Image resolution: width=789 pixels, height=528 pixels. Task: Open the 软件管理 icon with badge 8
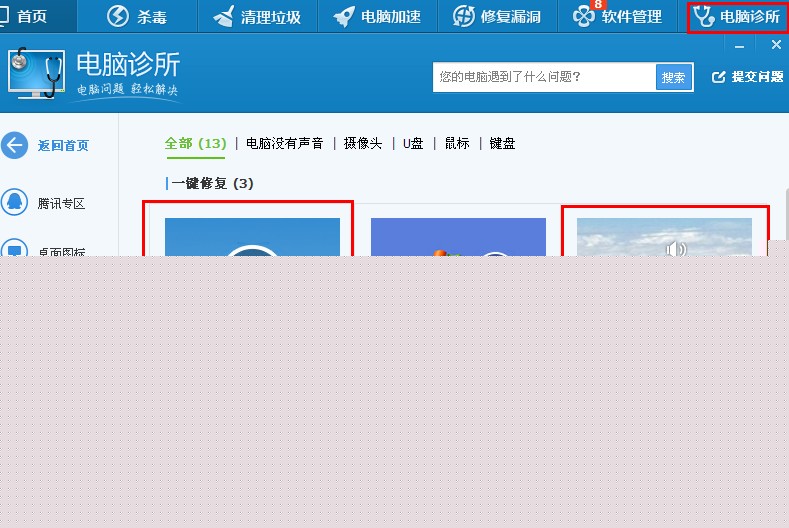(x=584, y=16)
